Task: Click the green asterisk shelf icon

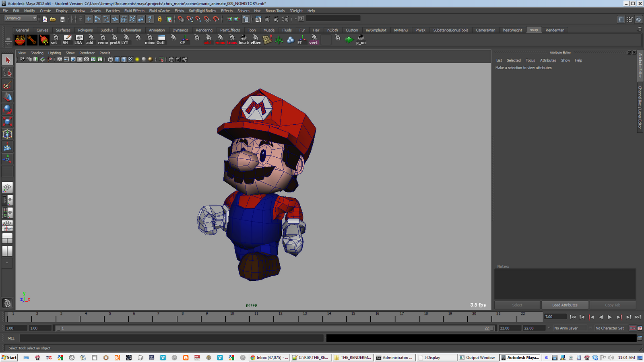Action: 279,39
